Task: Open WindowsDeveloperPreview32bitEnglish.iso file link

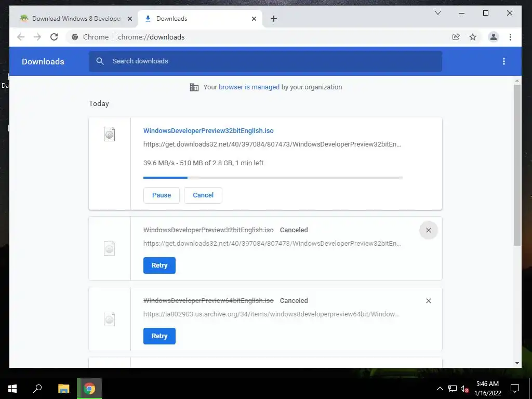Action: (x=208, y=130)
